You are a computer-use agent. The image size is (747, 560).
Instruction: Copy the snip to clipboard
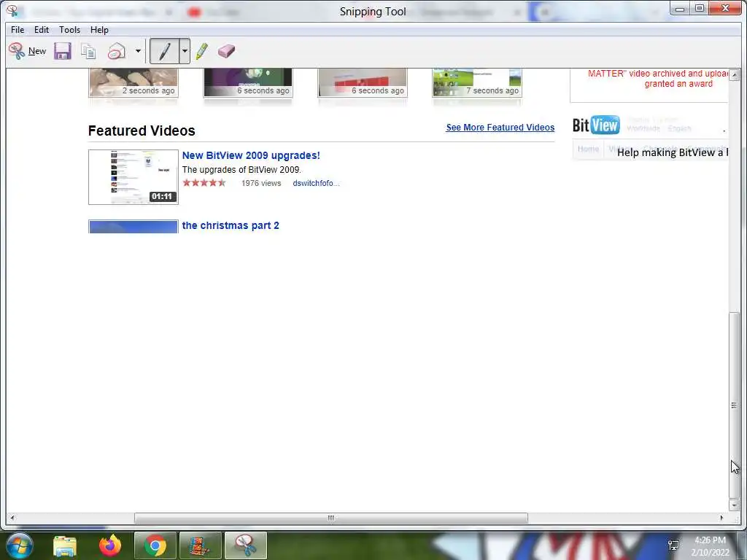coord(88,51)
